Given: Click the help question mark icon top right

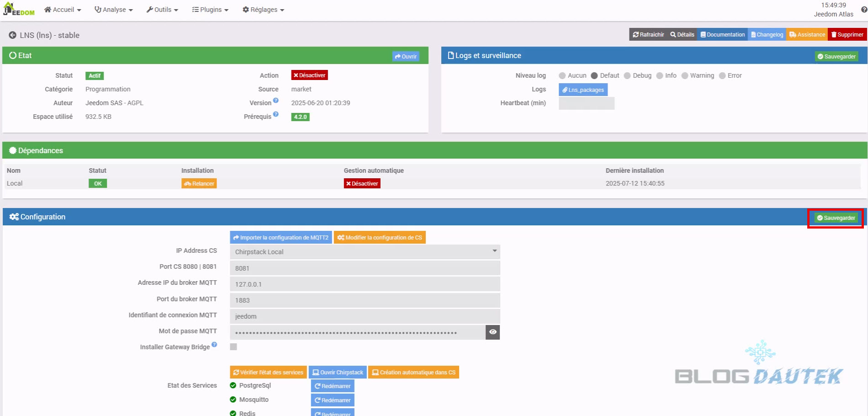Looking at the screenshot, I should (x=864, y=10).
